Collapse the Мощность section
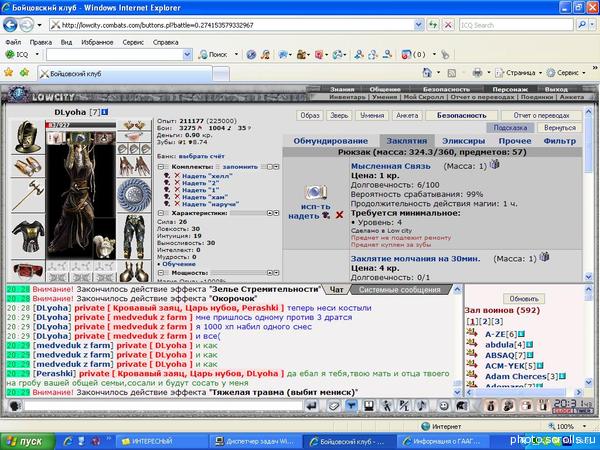 [161, 273]
